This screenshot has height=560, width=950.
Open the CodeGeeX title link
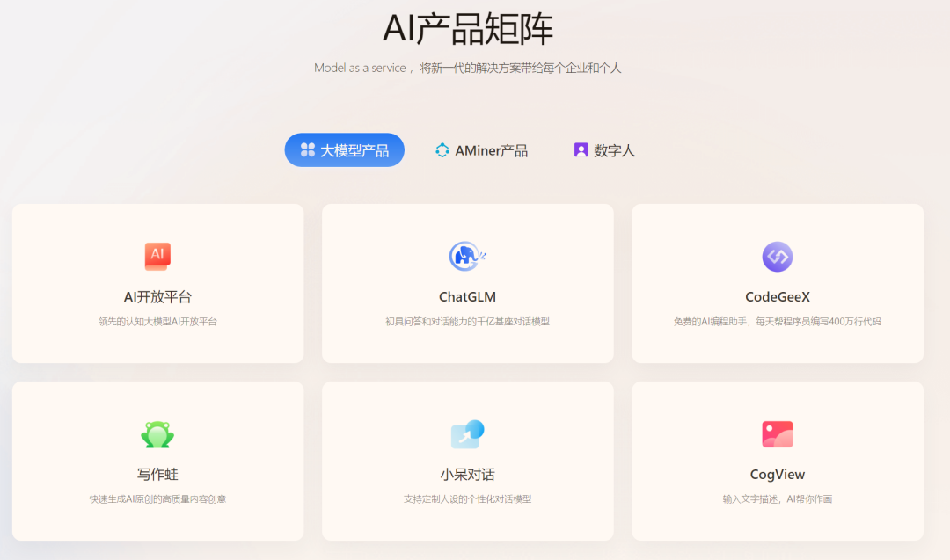(778, 296)
